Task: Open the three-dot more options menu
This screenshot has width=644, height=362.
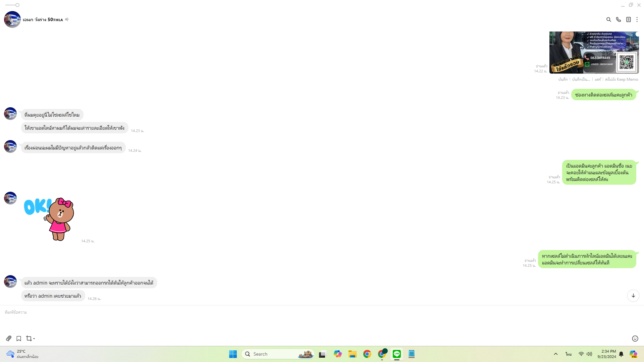Action: [637, 19]
